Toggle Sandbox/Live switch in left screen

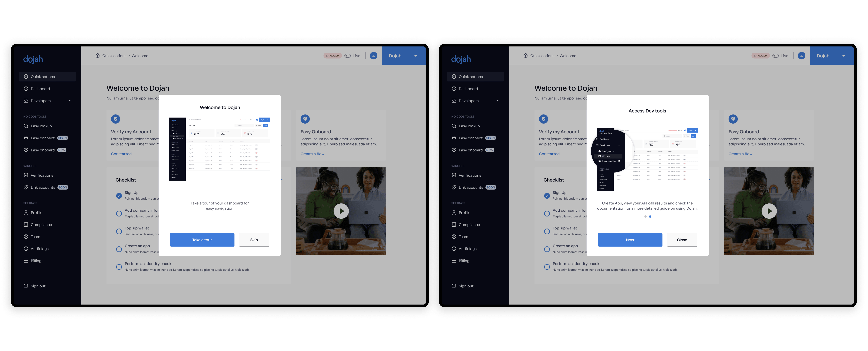coord(347,56)
